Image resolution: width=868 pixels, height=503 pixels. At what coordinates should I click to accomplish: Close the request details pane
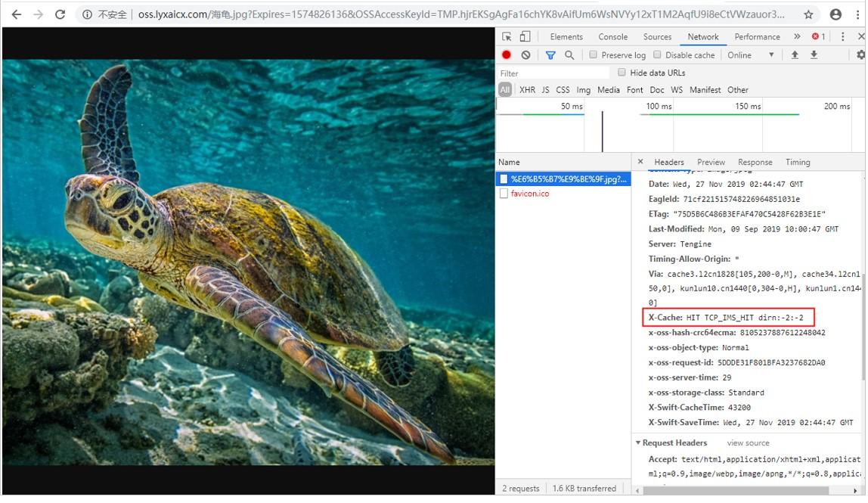click(x=640, y=162)
